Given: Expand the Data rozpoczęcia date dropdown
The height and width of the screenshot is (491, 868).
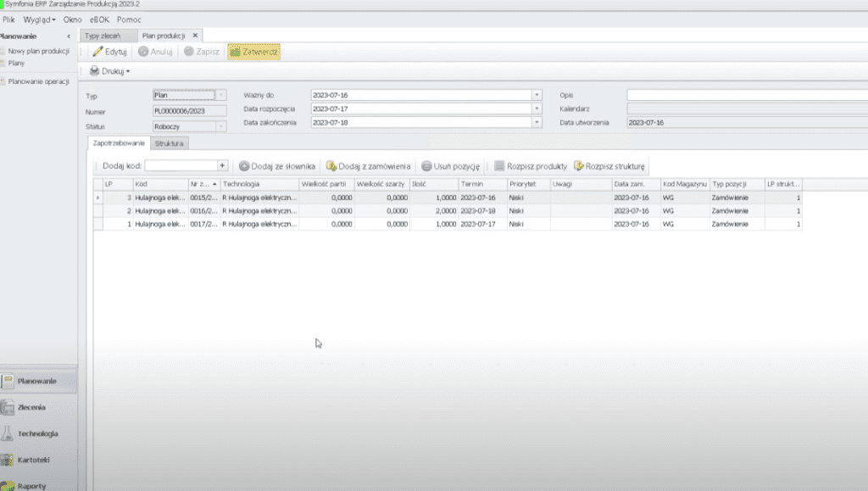Looking at the screenshot, I should (537, 109).
